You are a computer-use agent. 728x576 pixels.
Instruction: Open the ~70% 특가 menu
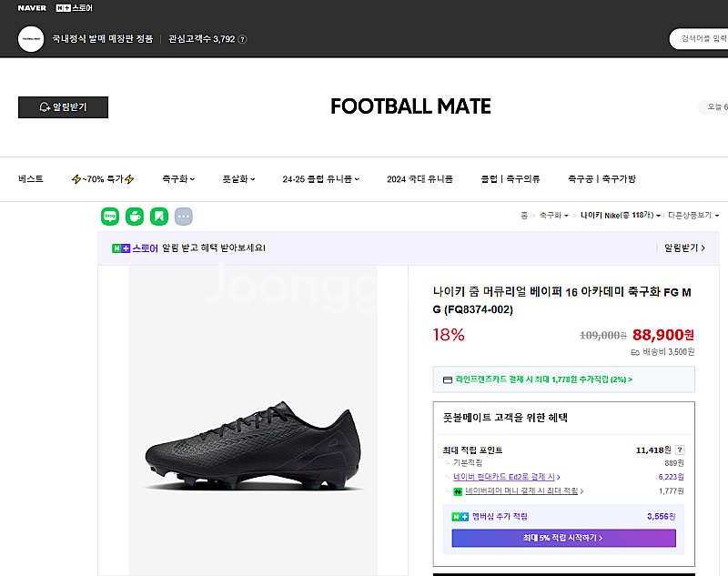pyautogui.click(x=103, y=179)
